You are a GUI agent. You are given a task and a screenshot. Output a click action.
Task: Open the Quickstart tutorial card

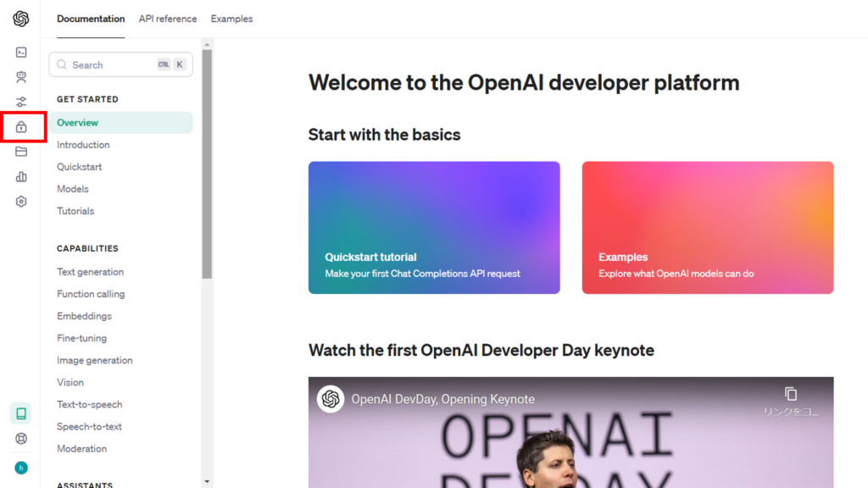pyautogui.click(x=434, y=227)
